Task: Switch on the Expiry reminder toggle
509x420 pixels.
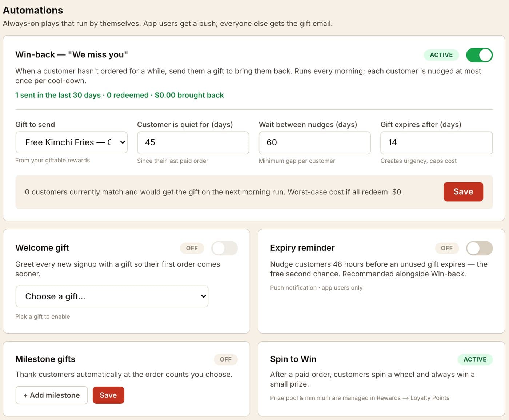Action: click(x=480, y=248)
